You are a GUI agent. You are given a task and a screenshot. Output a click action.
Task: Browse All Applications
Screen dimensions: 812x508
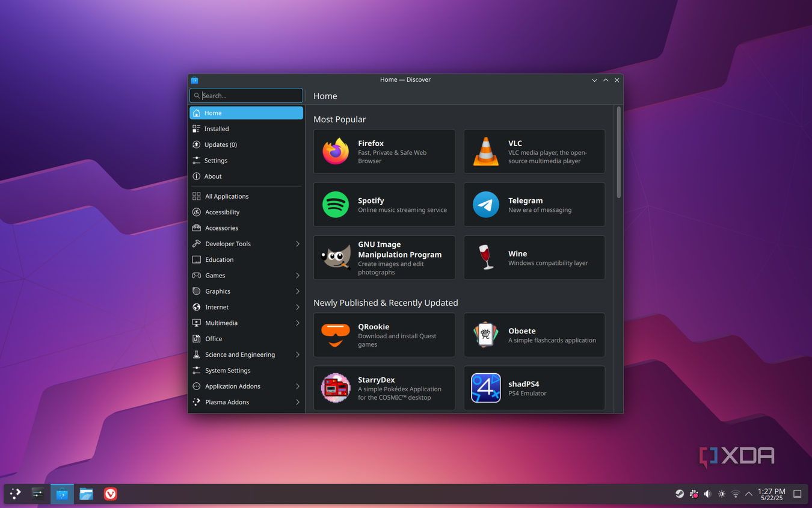pos(246,196)
